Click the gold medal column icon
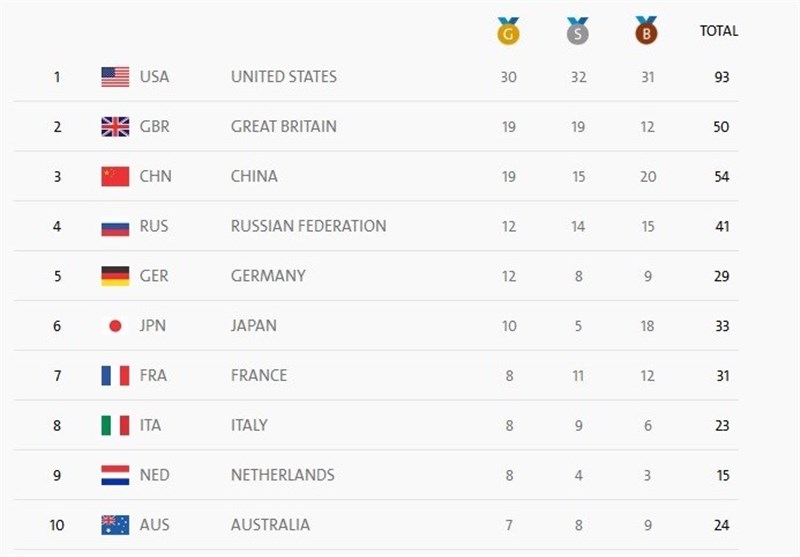Screen dimensions: 800x557 pyautogui.click(x=508, y=31)
